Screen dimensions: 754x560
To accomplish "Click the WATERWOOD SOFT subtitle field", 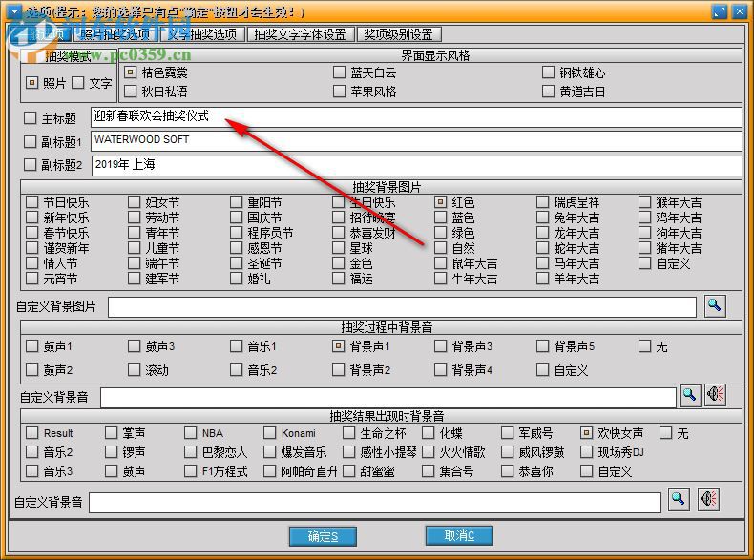I will (416, 141).
